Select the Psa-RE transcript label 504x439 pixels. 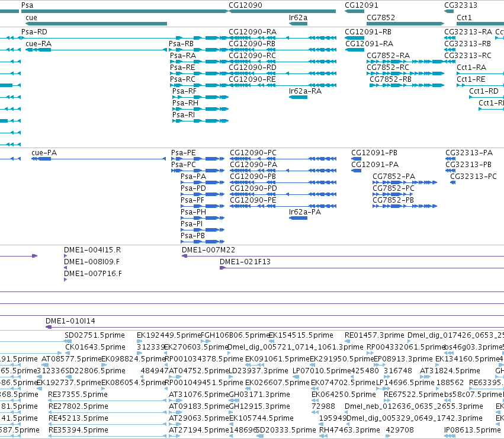click(x=182, y=68)
